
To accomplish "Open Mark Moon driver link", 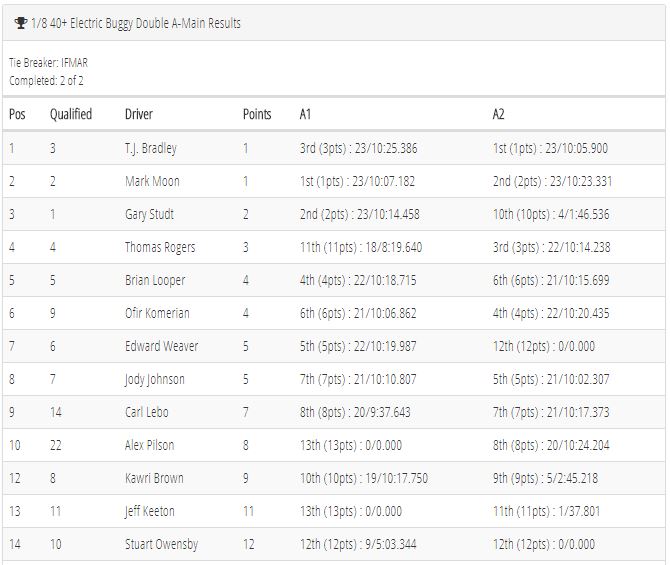I will click(x=152, y=182).
